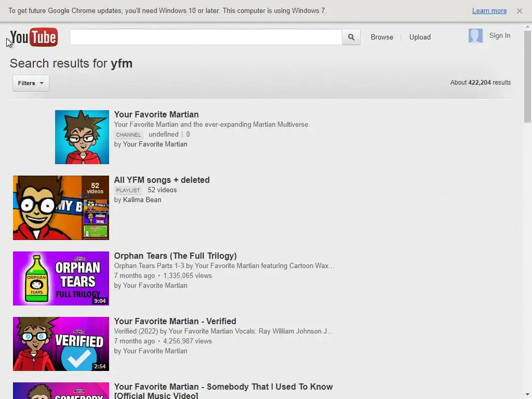Image resolution: width=532 pixels, height=399 pixels.
Task: Click the About 422,204 results text
Action: [481, 83]
